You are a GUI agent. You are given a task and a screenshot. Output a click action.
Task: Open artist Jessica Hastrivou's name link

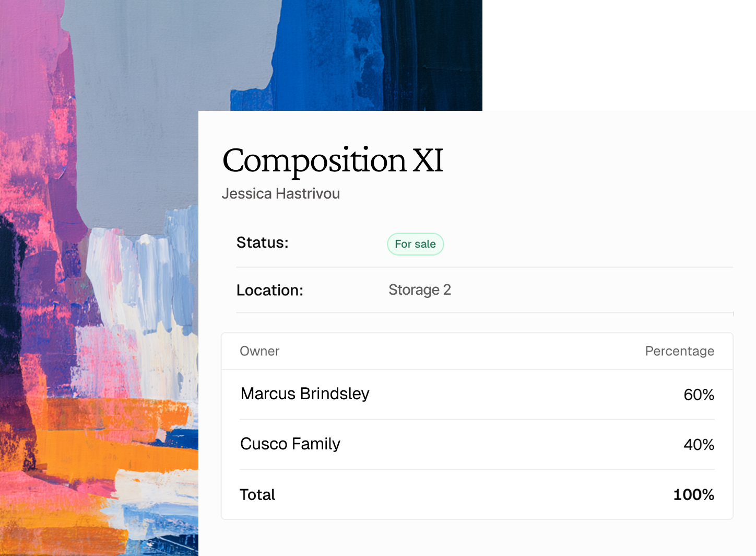click(x=280, y=194)
